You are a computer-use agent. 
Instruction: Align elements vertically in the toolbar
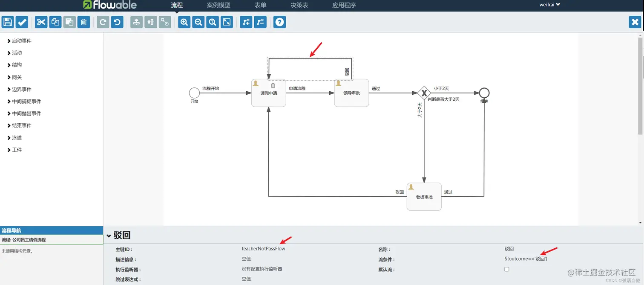tap(136, 22)
